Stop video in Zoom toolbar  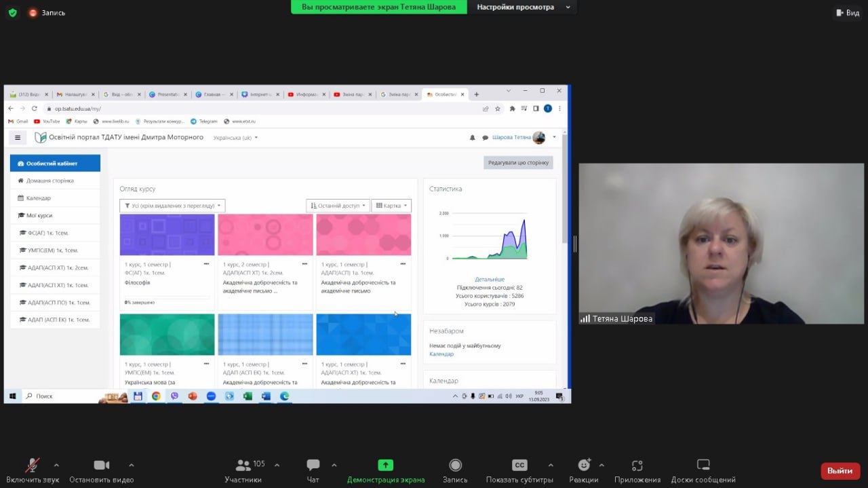[101, 470]
